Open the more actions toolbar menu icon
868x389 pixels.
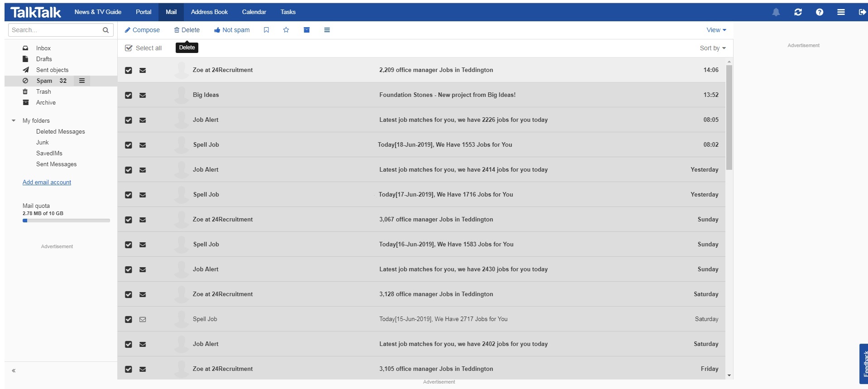tap(327, 30)
